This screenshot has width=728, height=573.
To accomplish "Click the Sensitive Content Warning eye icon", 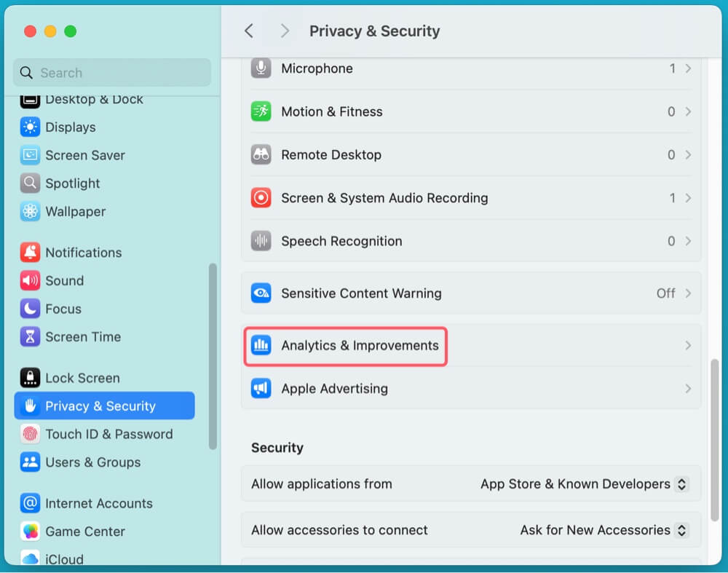I will (261, 293).
